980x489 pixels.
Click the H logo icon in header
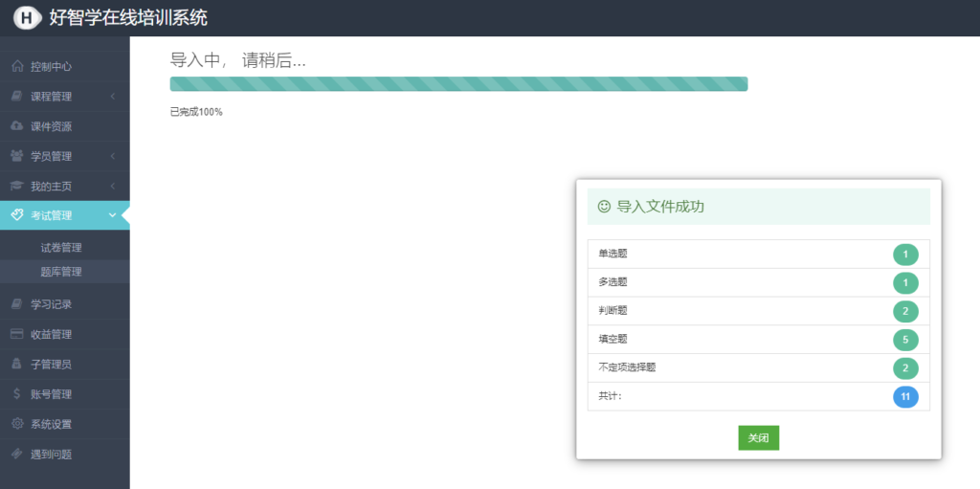tap(28, 18)
